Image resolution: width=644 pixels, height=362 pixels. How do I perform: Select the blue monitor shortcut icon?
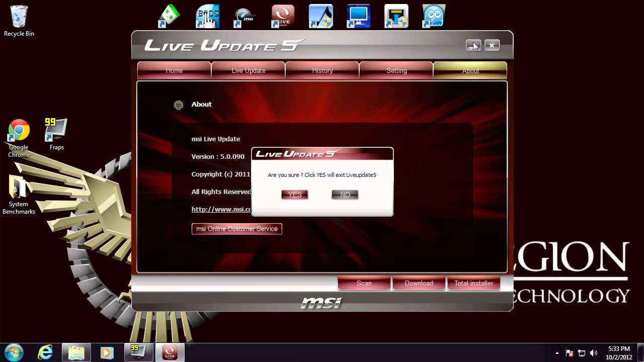pyautogui.click(x=358, y=16)
